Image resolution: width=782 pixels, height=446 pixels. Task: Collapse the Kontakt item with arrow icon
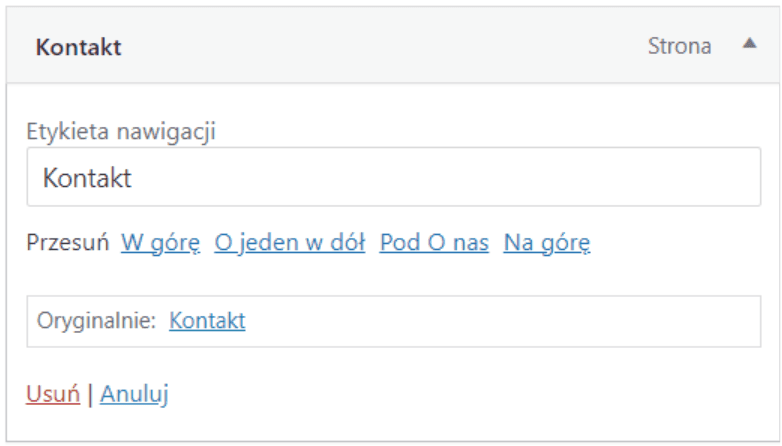pyautogui.click(x=749, y=45)
